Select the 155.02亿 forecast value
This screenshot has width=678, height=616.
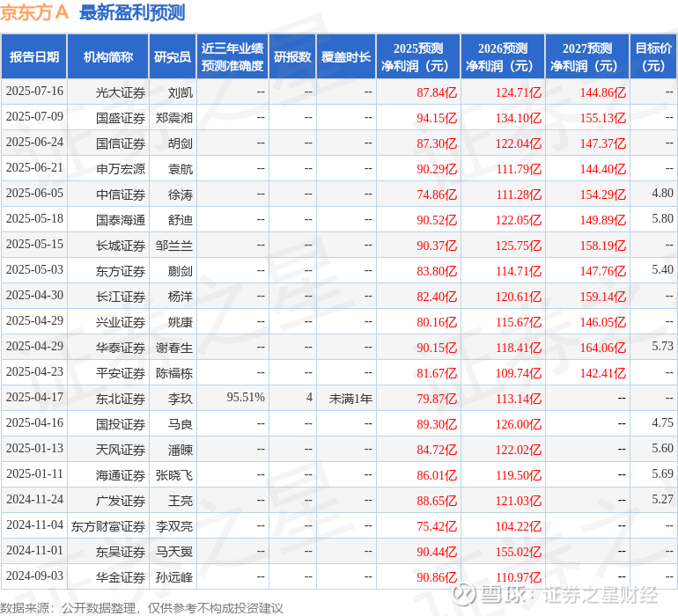pos(519,552)
